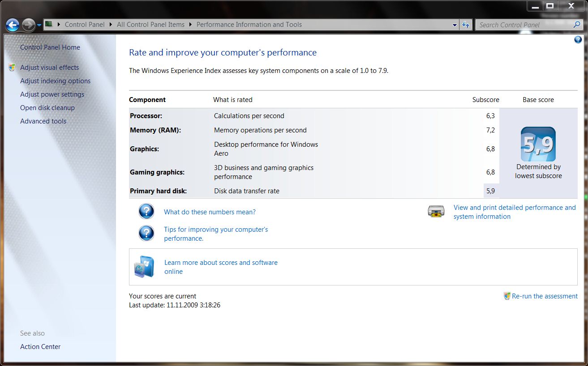Re-run the assessment
588x366 pixels.
coord(545,296)
